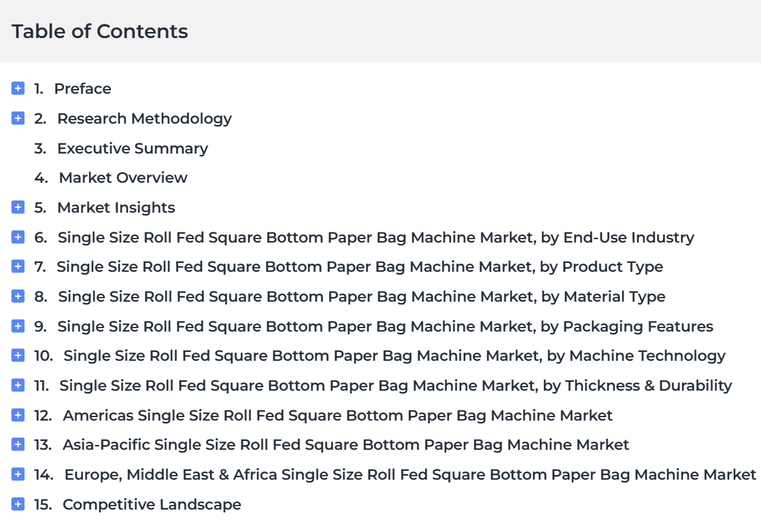The width and height of the screenshot is (761, 532).
Task: Expand the by Packaging Features section icon
Action: [18, 326]
